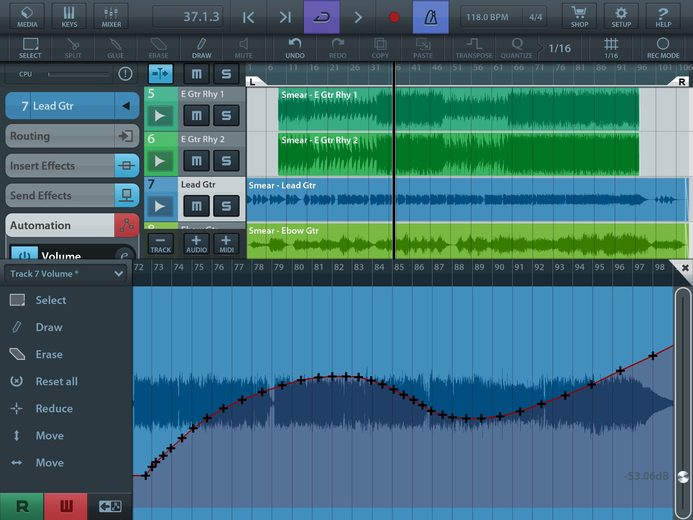The image size is (693, 520).
Task: Open the Mixer panel
Action: [111, 16]
